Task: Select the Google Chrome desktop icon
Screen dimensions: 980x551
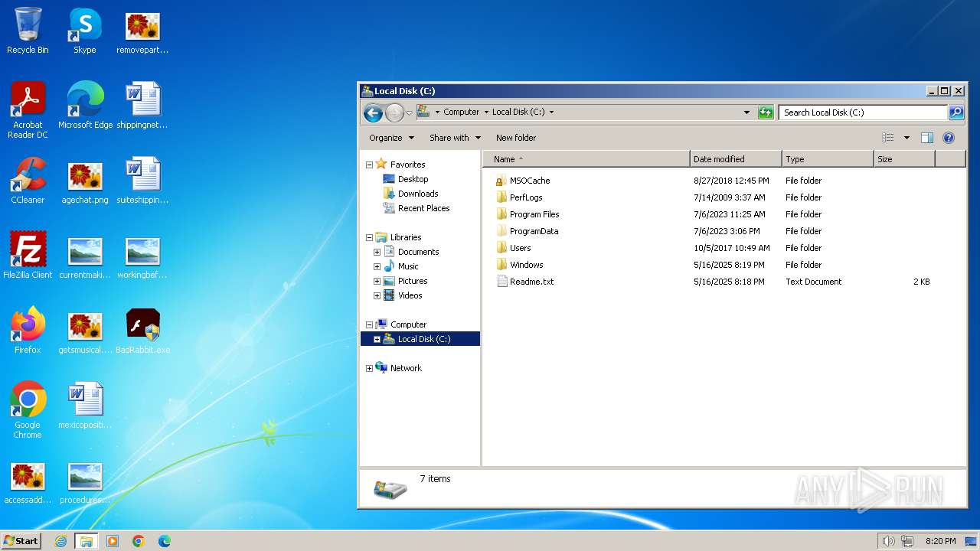Action: [28, 409]
